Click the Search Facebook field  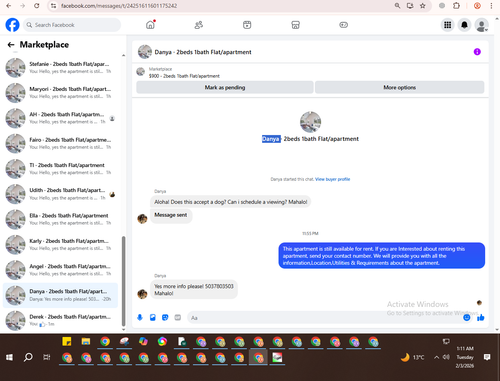(x=72, y=25)
